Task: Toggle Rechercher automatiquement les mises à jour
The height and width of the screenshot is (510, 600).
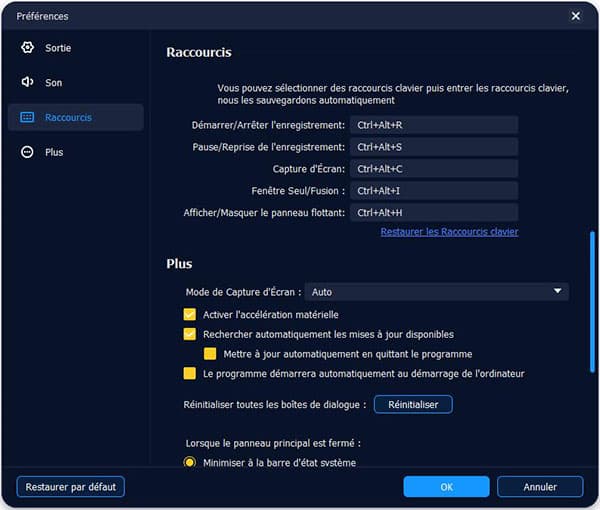Action: [x=190, y=334]
